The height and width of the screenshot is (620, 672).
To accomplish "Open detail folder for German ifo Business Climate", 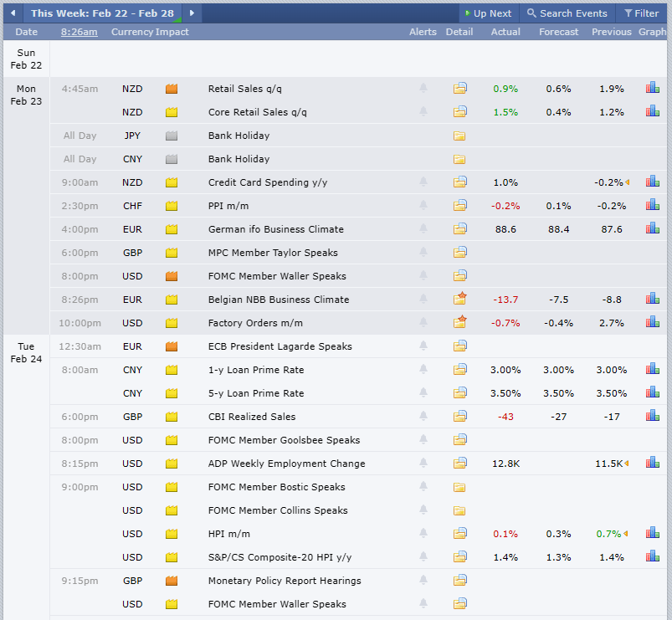I will pos(459,228).
